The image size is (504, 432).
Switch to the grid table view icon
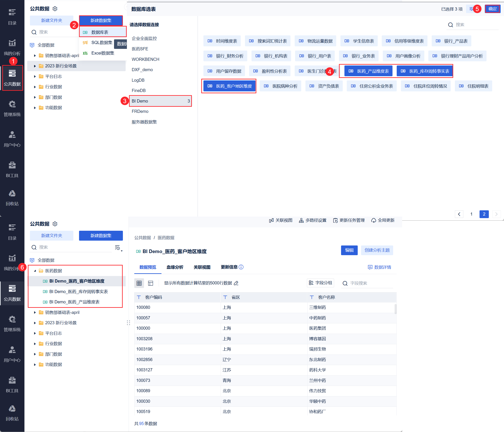pos(139,283)
